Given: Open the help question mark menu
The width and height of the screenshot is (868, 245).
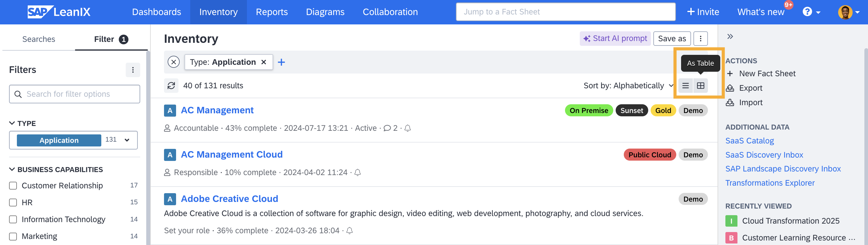Looking at the screenshot, I should (811, 12).
